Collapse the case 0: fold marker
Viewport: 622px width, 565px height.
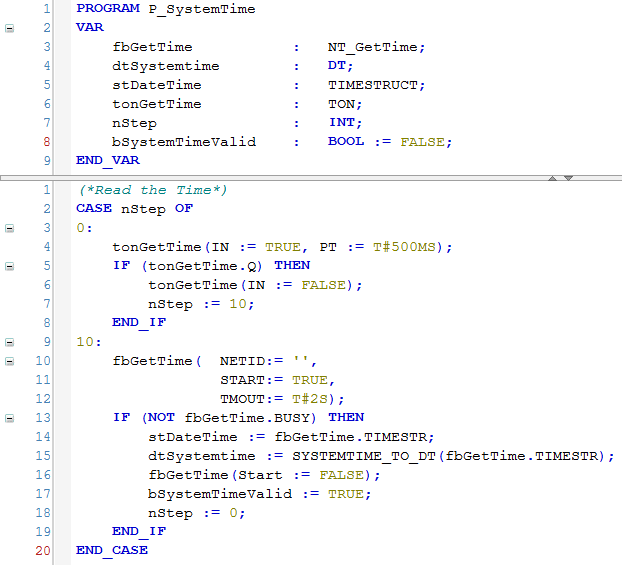pos(10,228)
